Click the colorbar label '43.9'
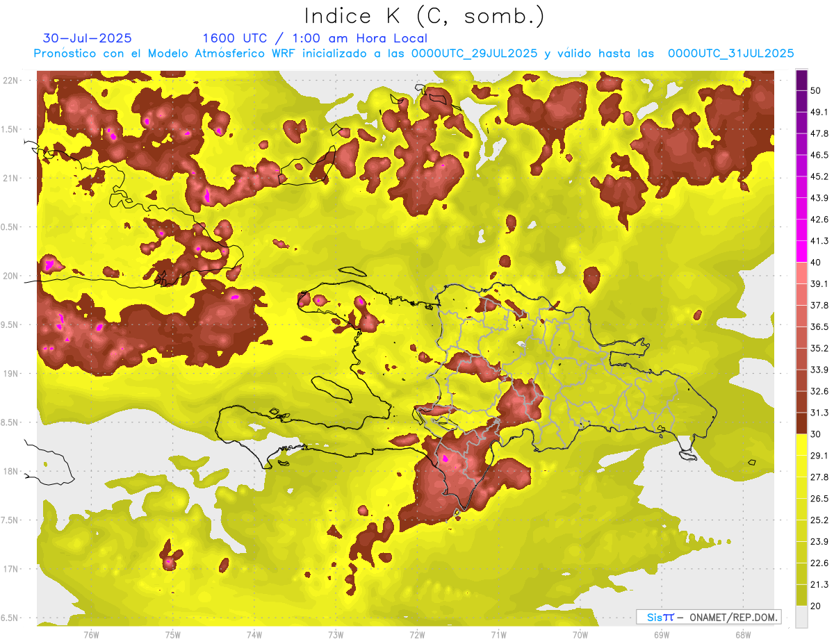834x644 pixels. point(819,198)
